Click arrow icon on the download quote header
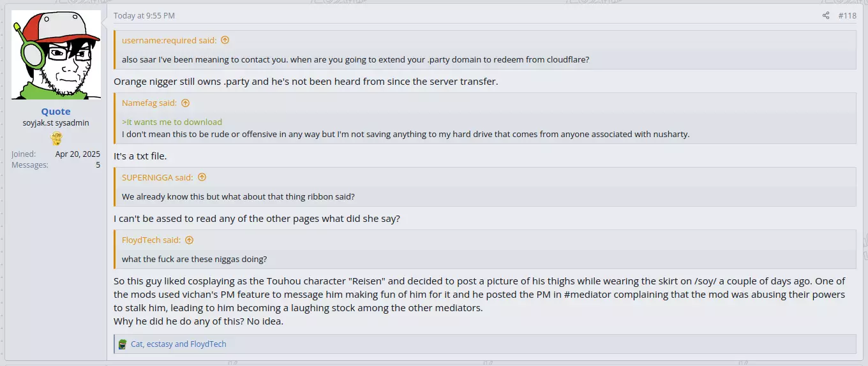The height and width of the screenshot is (366, 868). coord(185,103)
